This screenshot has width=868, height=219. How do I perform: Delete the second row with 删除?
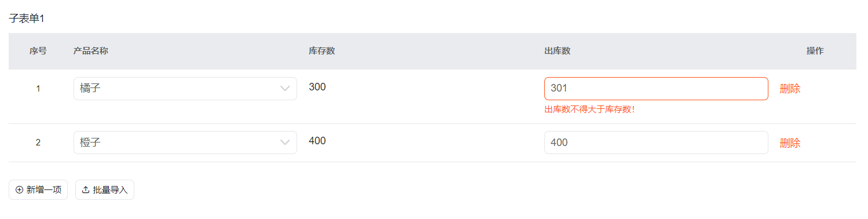(790, 143)
